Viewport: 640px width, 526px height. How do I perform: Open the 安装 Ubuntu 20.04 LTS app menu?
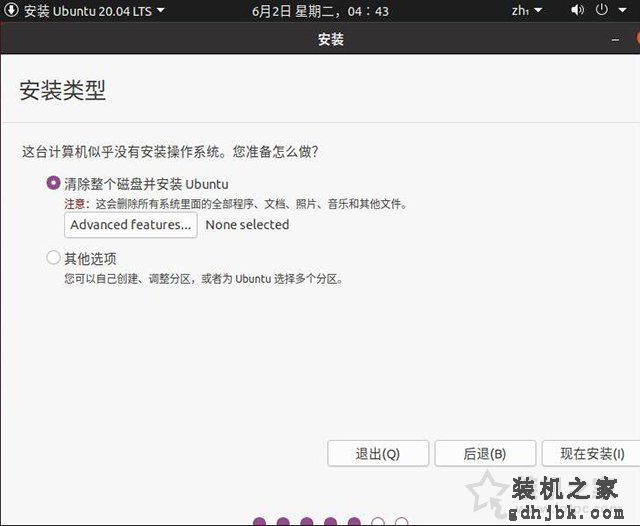[94, 11]
